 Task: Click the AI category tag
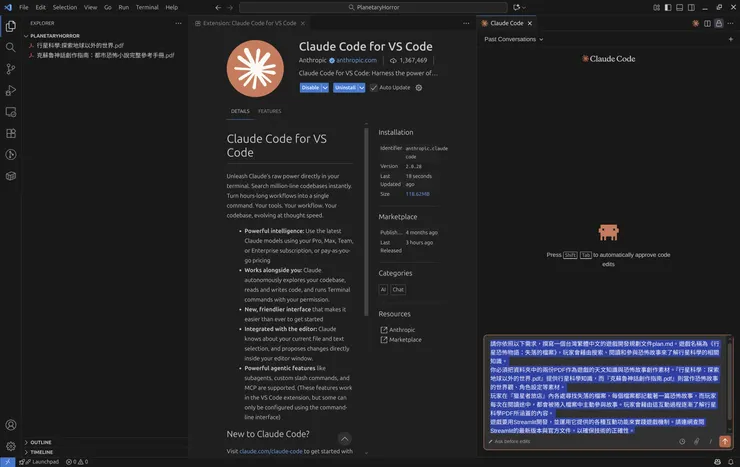383,290
